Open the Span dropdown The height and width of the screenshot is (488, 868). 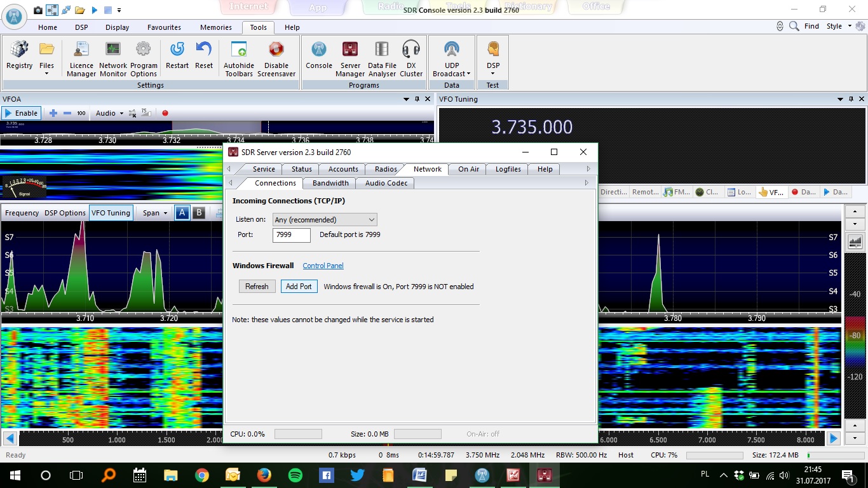point(155,213)
